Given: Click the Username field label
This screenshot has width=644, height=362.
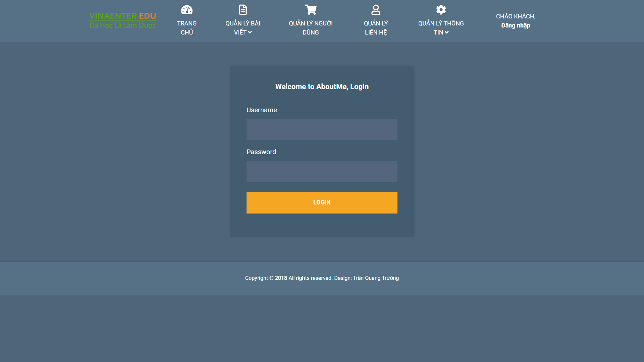Looking at the screenshot, I should pyautogui.click(x=262, y=110).
